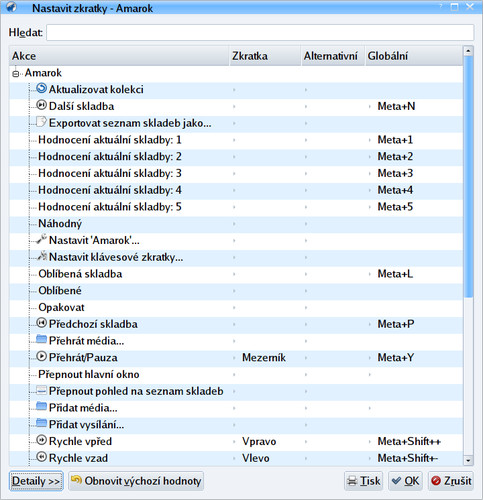Expand details with Detaily >> button

(36, 481)
